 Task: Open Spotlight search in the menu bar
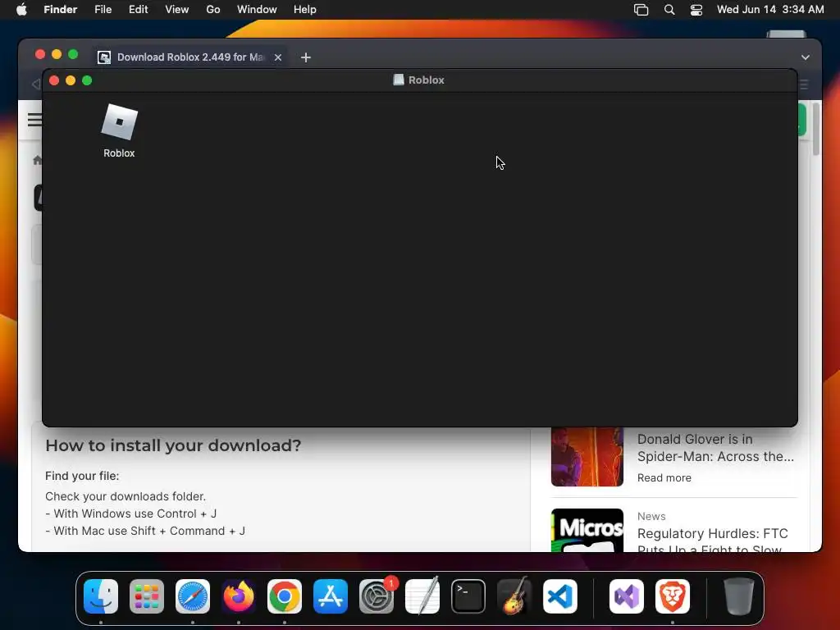coord(669,10)
